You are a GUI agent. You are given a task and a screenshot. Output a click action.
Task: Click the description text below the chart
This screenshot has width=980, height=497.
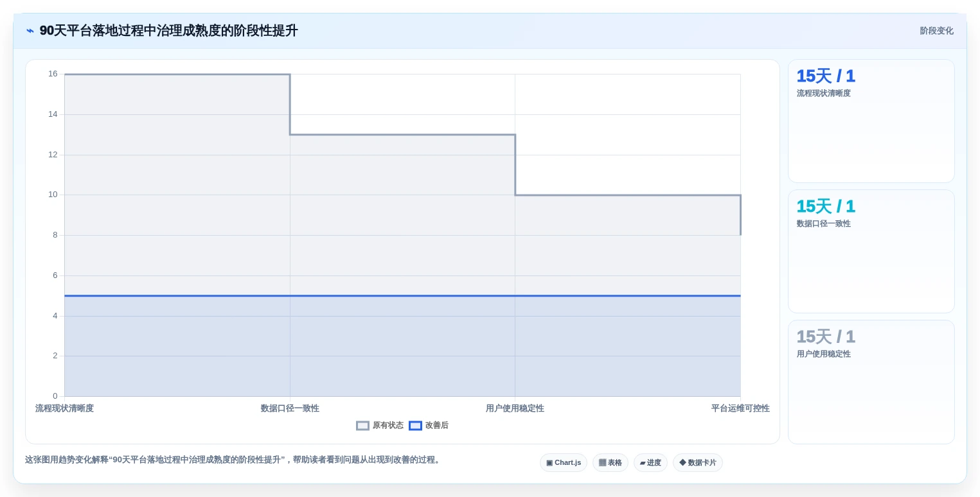(x=234, y=460)
